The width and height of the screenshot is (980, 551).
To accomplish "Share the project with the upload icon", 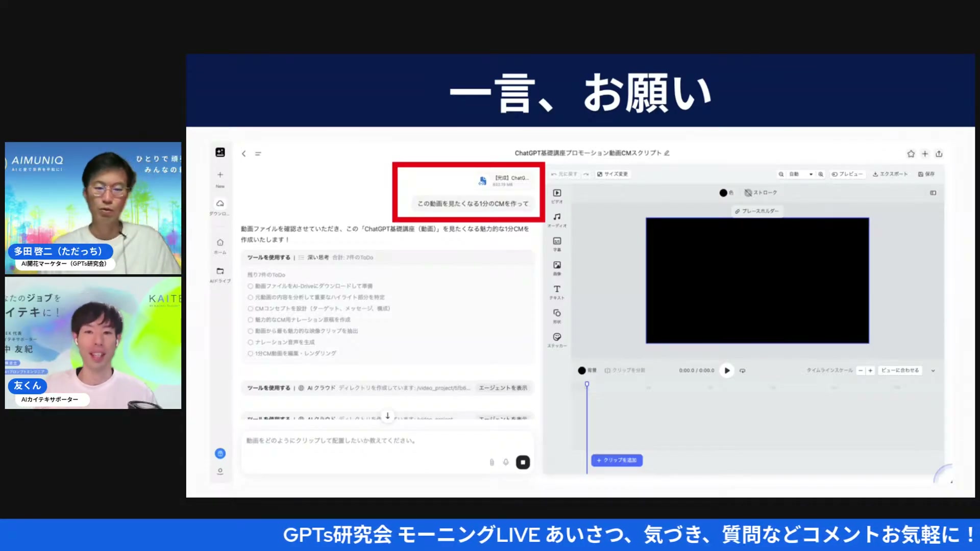I will 939,154.
